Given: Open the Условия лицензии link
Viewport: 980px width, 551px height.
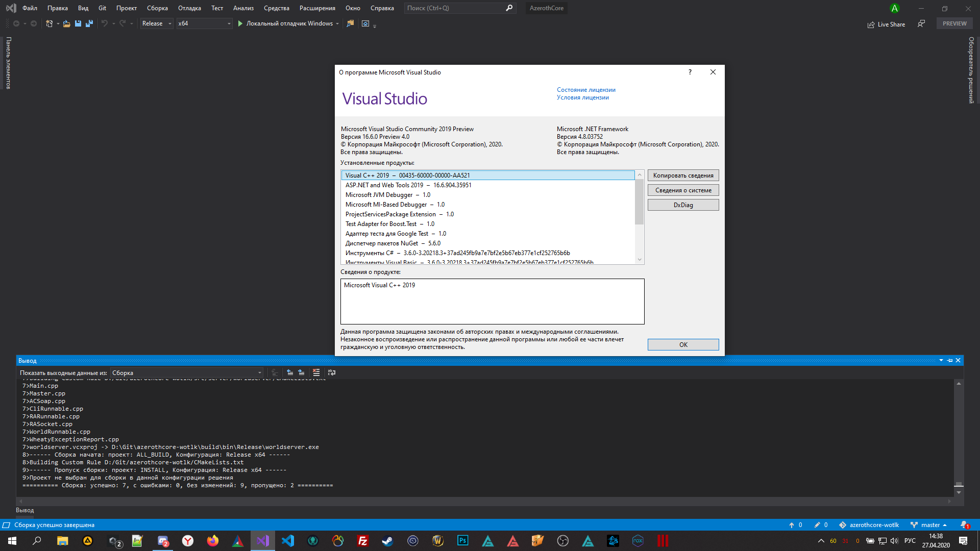Looking at the screenshot, I should 582,97.
